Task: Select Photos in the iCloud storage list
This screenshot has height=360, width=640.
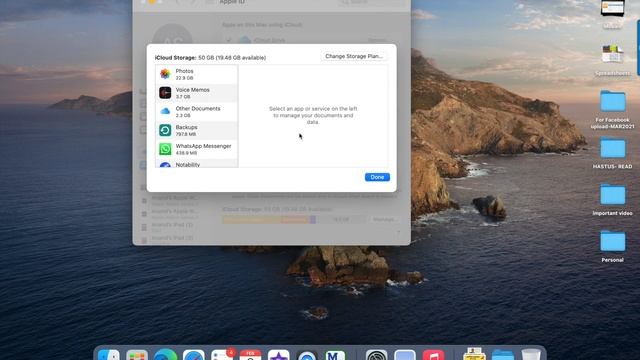Action: click(196, 74)
